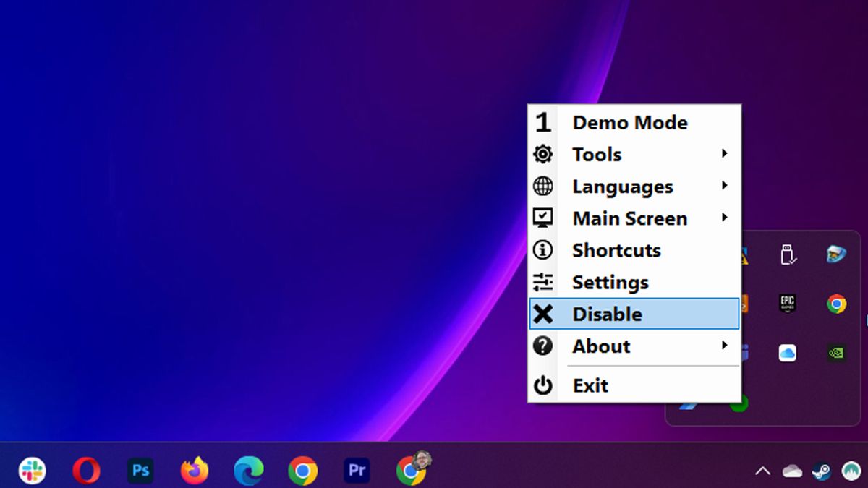The height and width of the screenshot is (488, 868).
Task: Click the power icon next to Exit
Action: tap(542, 385)
